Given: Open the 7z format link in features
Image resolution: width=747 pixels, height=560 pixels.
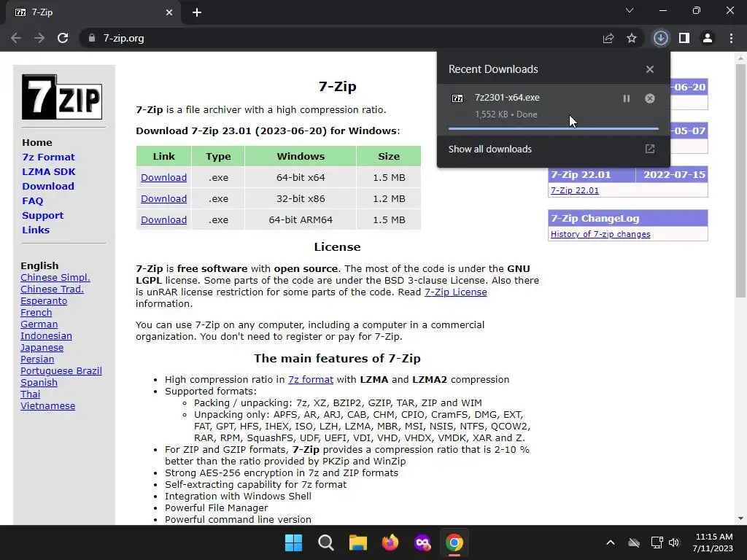Looking at the screenshot, I should pos(311,379).
